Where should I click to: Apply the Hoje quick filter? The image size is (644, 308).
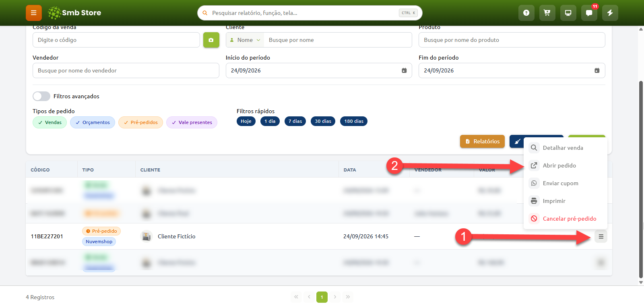(246, 121)
